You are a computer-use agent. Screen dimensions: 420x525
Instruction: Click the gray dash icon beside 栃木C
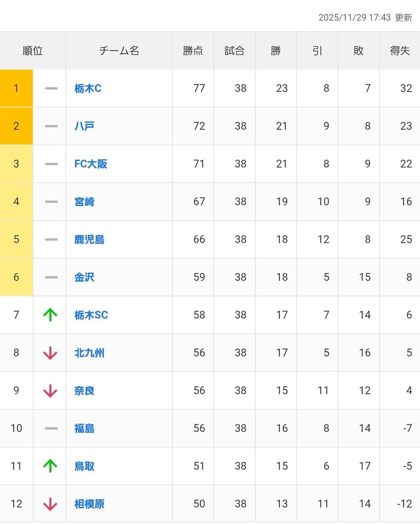pos(51,88)
